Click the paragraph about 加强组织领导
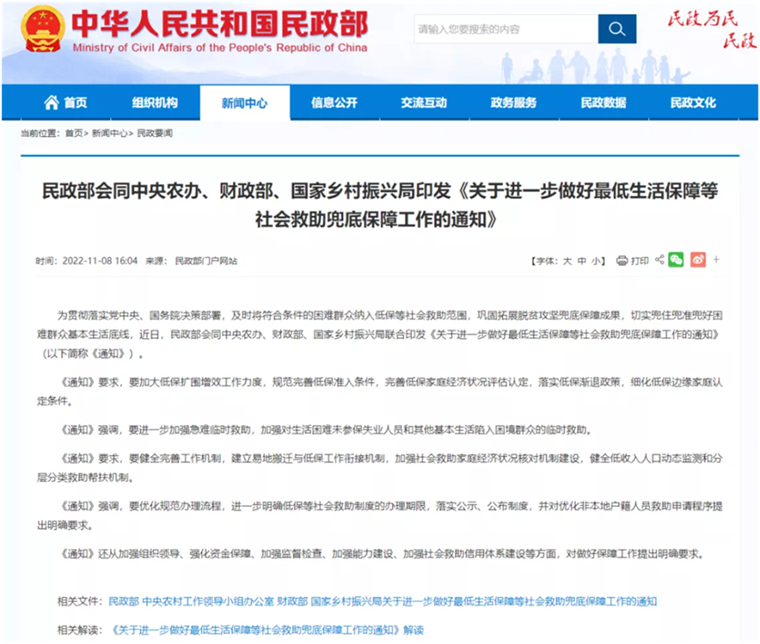Viewport: 760px width, 644px height. point(382,553)
